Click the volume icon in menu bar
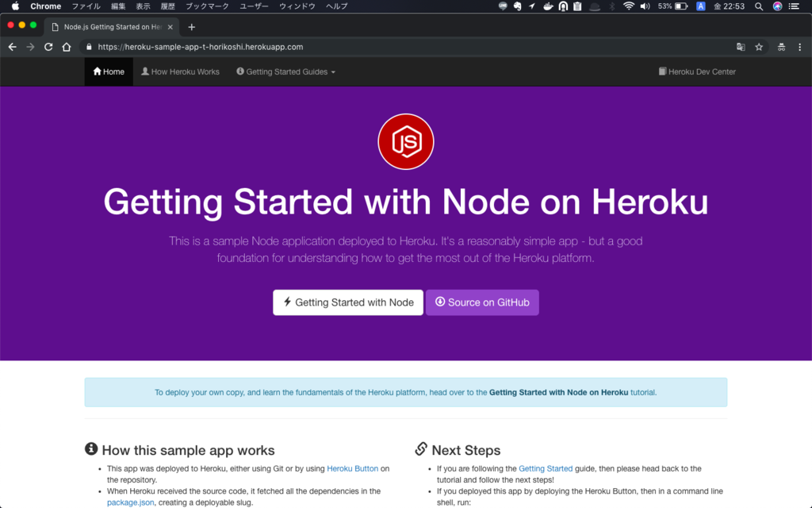The image size is (812, 508). [x=645, y=6]
